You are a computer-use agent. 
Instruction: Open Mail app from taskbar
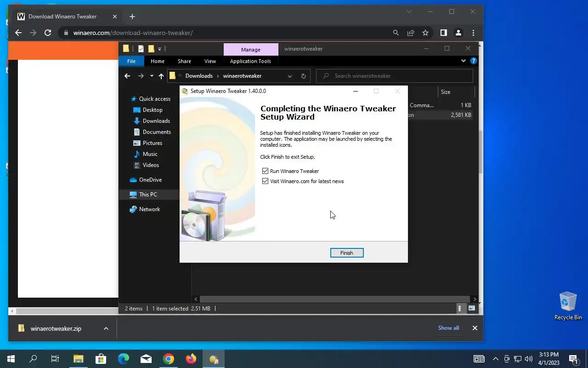coord(146,359)
